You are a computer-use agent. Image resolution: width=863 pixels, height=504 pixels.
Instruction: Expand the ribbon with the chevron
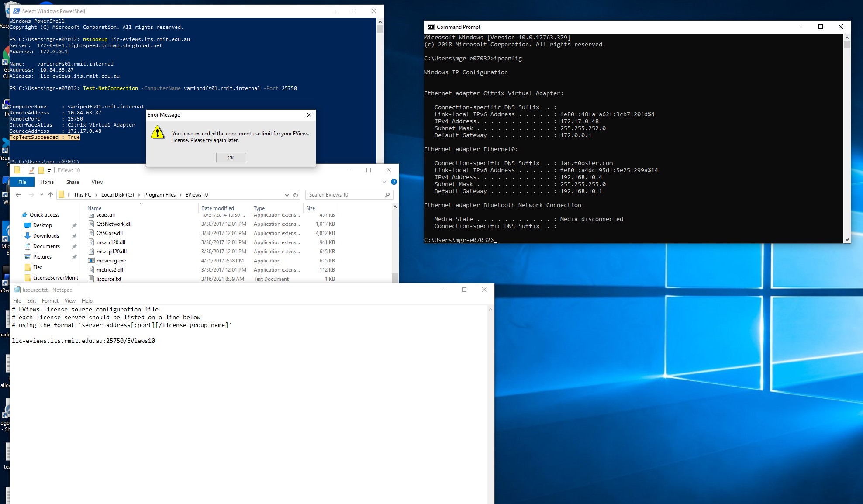pyautogui.click(x=384, y=182)
